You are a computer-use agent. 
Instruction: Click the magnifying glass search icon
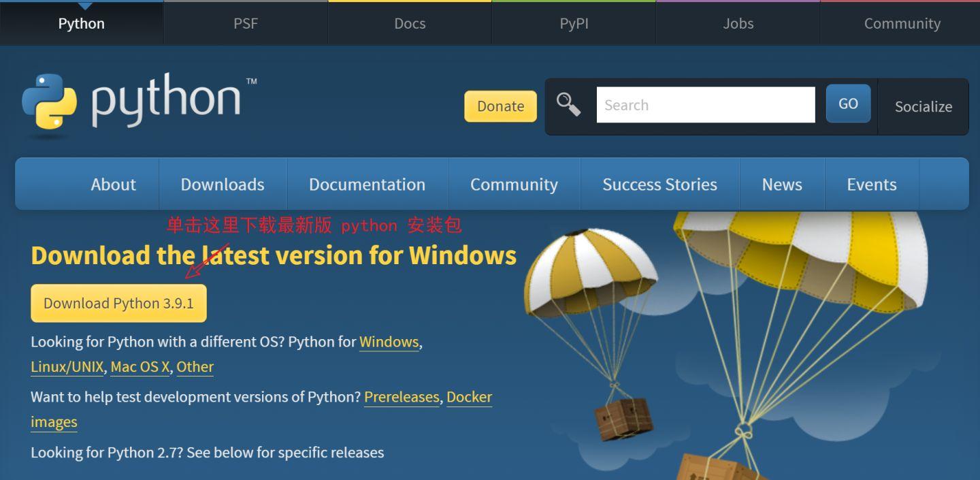point(568,104)
